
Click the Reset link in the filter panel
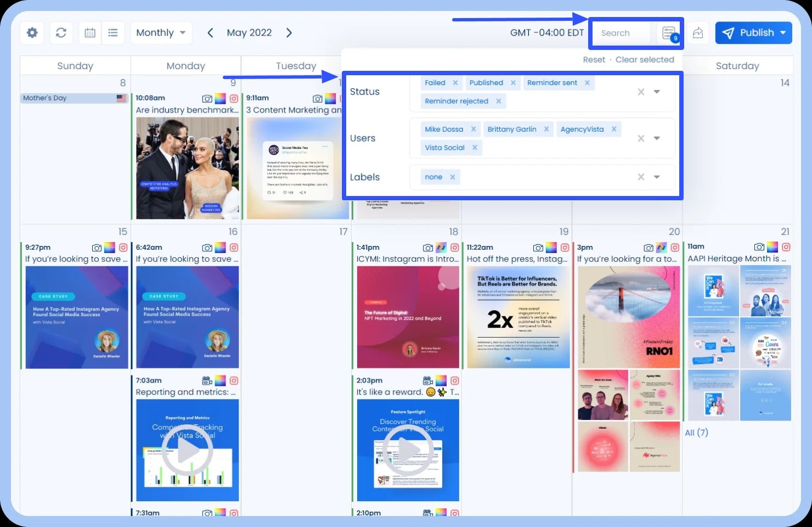594,59
